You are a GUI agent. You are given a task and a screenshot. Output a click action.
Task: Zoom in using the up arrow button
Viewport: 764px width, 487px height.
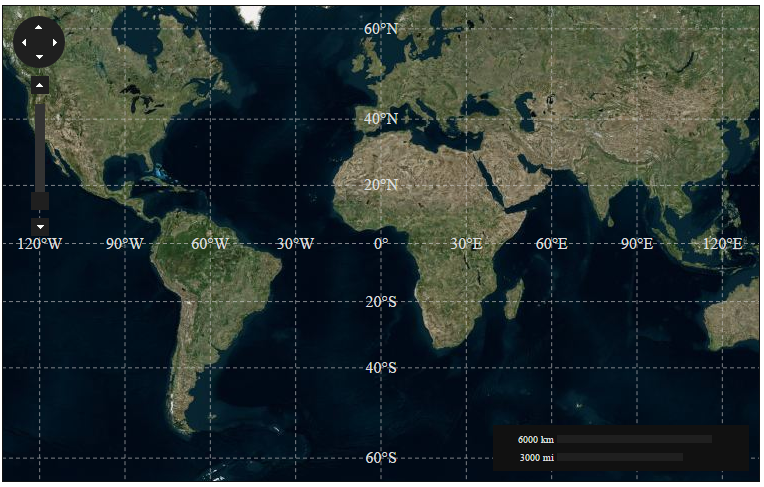(40, 85)
